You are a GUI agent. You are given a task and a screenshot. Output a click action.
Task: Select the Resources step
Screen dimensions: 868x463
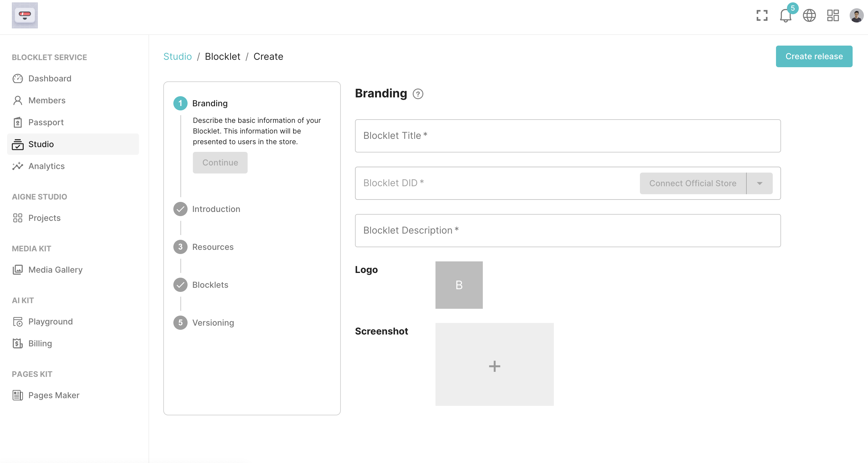tap(213, 247)
